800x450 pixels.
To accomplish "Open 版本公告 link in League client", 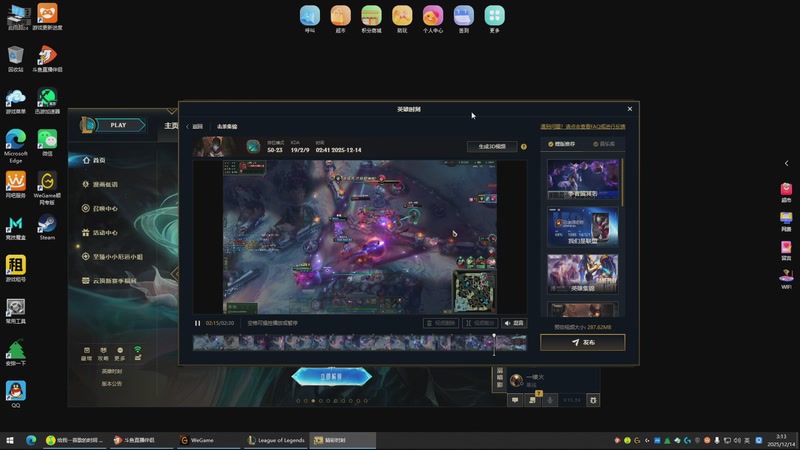I will 112,384.
